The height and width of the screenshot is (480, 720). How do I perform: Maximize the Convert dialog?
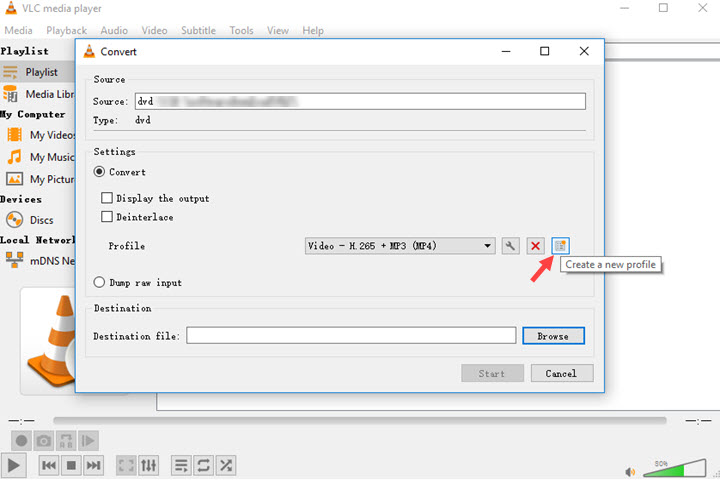545,51
